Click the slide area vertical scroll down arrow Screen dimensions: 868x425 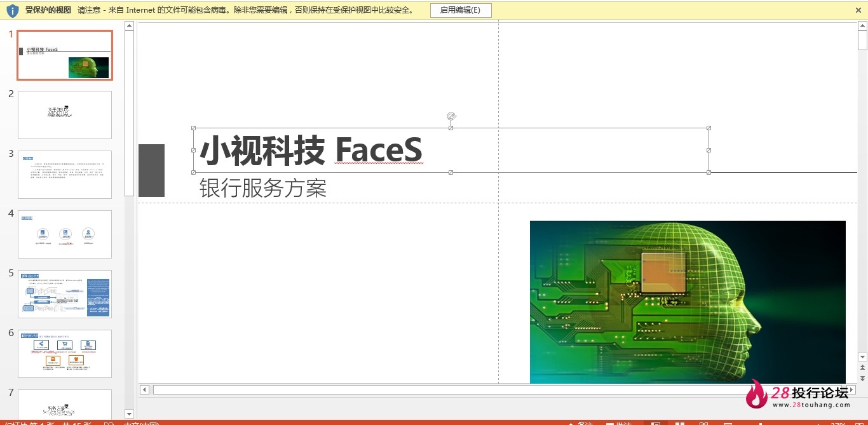tap(862, 357)
